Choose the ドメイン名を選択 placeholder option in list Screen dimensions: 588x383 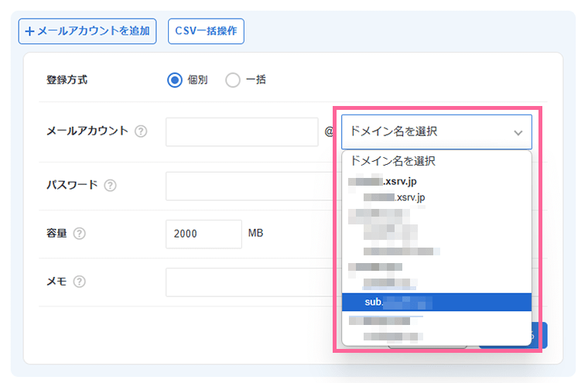pos(437,161)
